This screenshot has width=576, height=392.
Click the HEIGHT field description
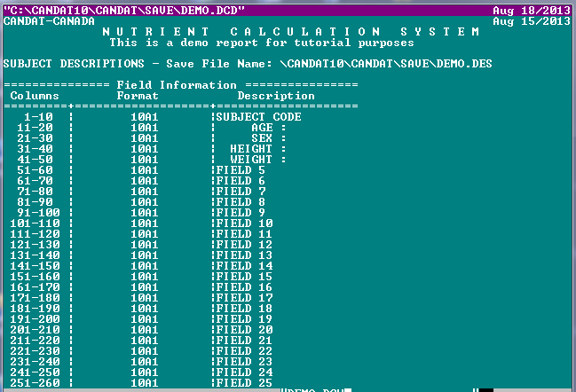(x=258, y=149)
